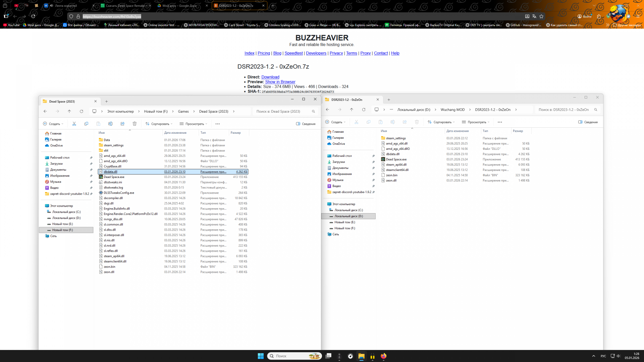
Task: Open Windows Start menu on taskbar
Action: 261,356
